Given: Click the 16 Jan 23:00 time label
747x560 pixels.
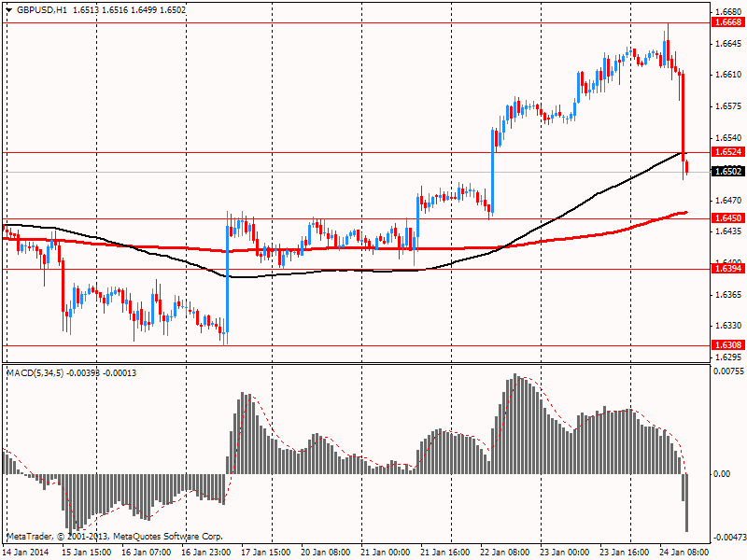Looking at the screenshot, I should click(205, 553).
